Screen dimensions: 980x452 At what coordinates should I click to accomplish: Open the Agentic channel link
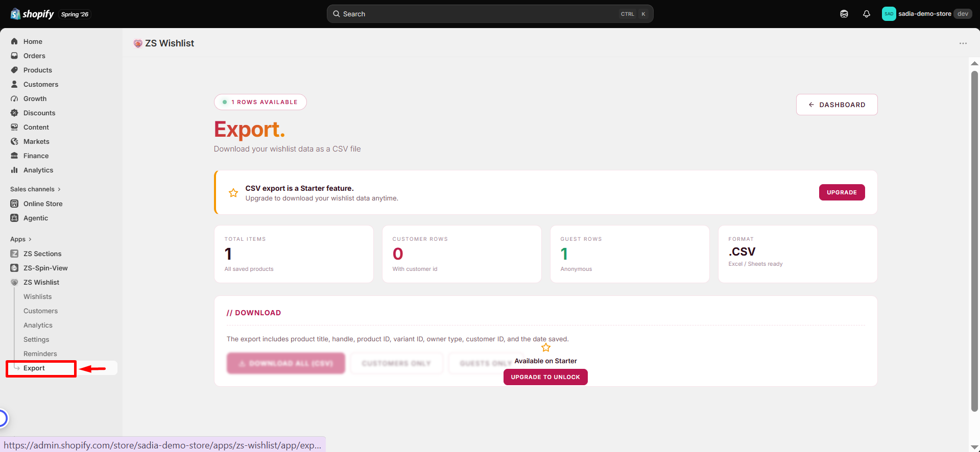(36, 218)
